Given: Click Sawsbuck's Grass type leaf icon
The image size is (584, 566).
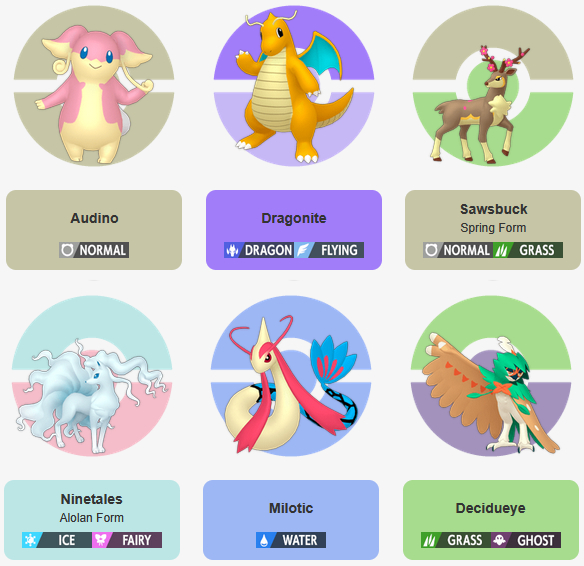Looking at the screenshot, I should tap(502, 250).
